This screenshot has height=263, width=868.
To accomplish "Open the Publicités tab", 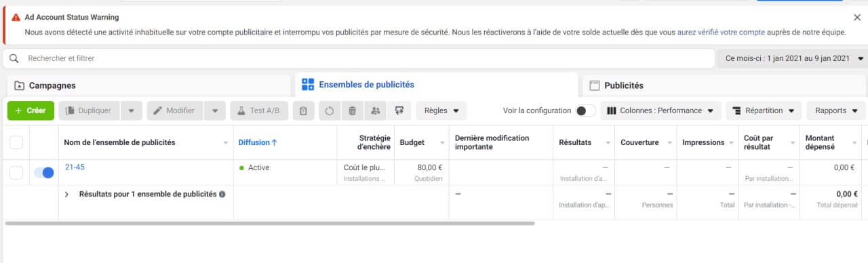I will [x=724, y=85].
